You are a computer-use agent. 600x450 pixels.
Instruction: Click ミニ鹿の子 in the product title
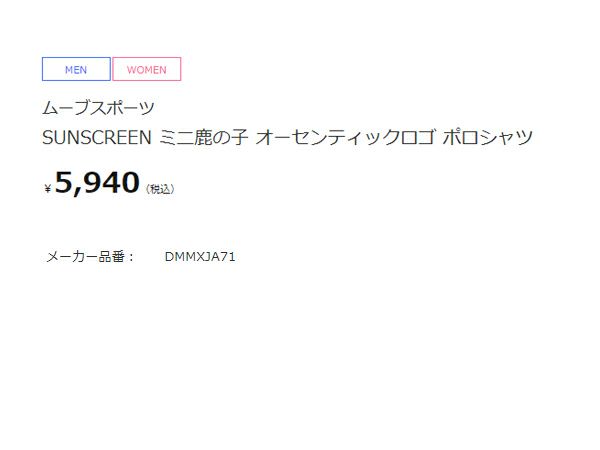click(x=204, y=137)
